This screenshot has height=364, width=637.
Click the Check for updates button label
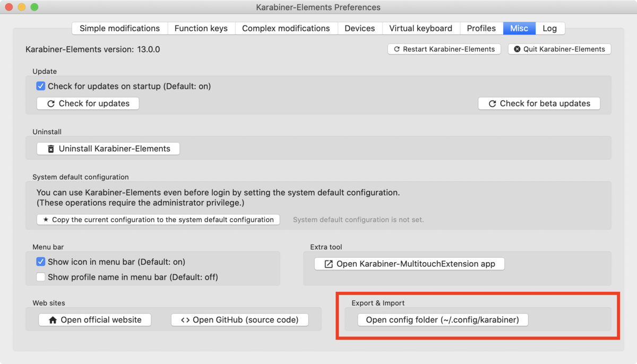pos(94,103)
